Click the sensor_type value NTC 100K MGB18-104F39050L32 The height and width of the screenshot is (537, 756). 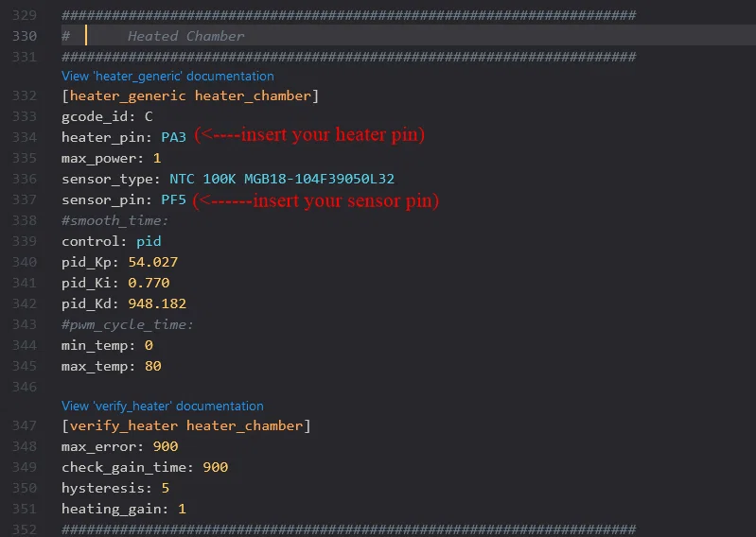pos(282,180)
